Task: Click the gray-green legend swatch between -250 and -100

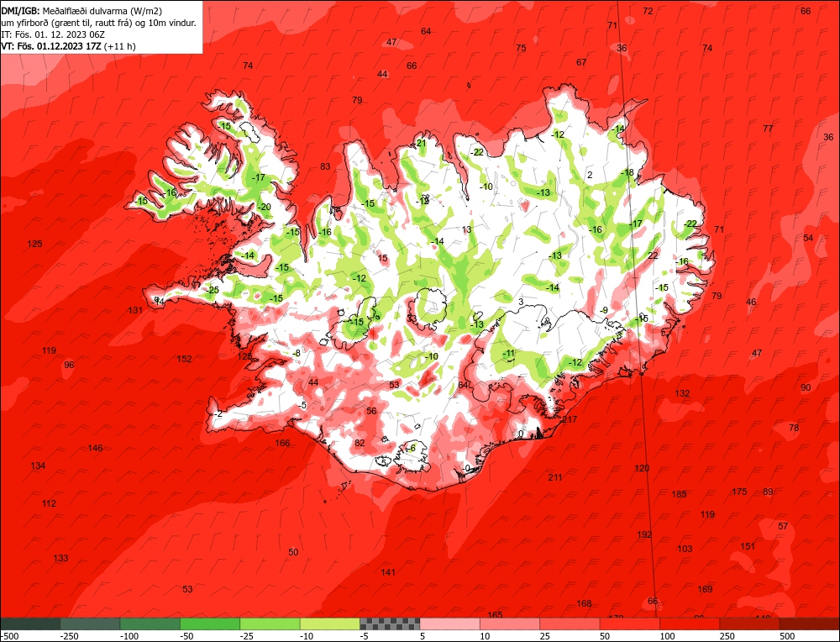Action: pyautogui.click(x=91, y=624)
